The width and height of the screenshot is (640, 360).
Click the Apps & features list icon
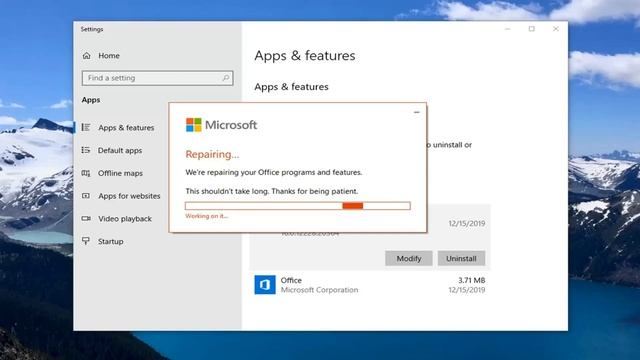click(x=86, y=127)
